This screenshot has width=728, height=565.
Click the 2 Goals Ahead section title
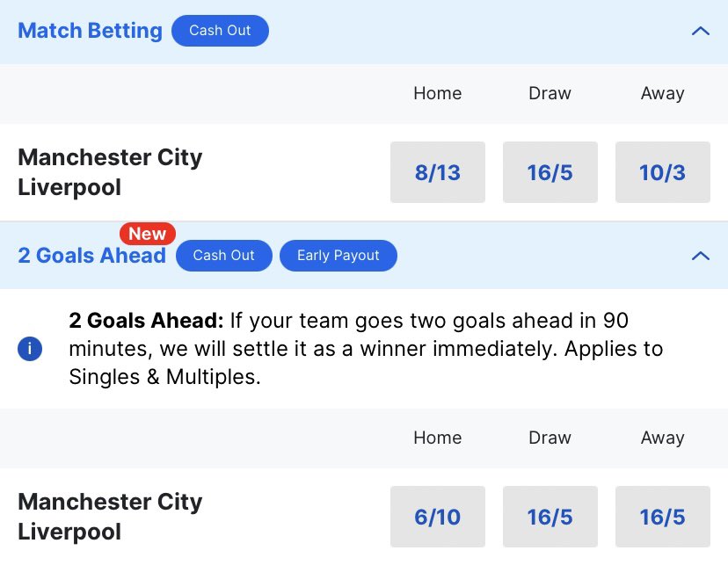[x=92, y=256]
